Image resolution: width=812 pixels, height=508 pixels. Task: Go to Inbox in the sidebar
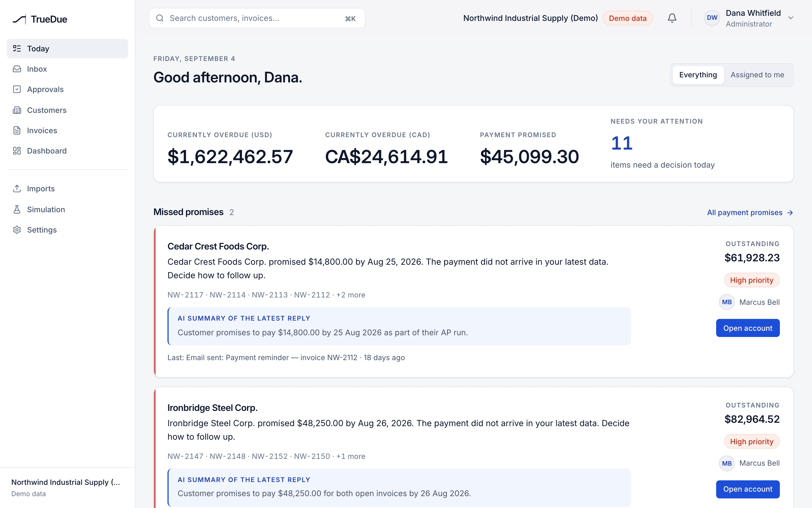coord(67,69)
